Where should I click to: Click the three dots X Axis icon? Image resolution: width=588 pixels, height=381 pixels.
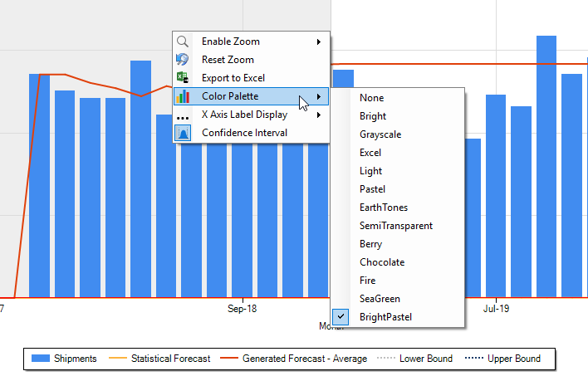[183, 118]
